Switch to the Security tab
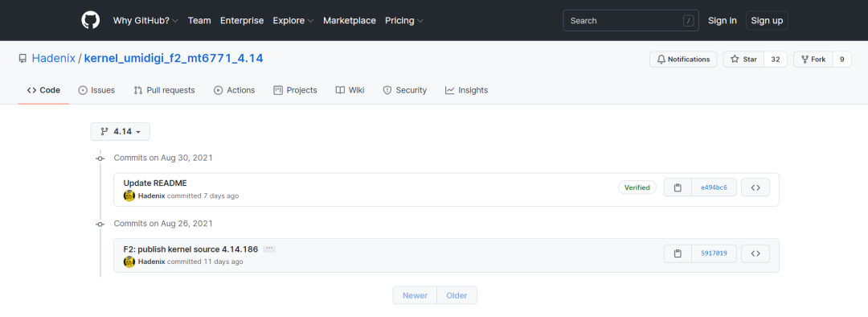 [x=404, y=90]
